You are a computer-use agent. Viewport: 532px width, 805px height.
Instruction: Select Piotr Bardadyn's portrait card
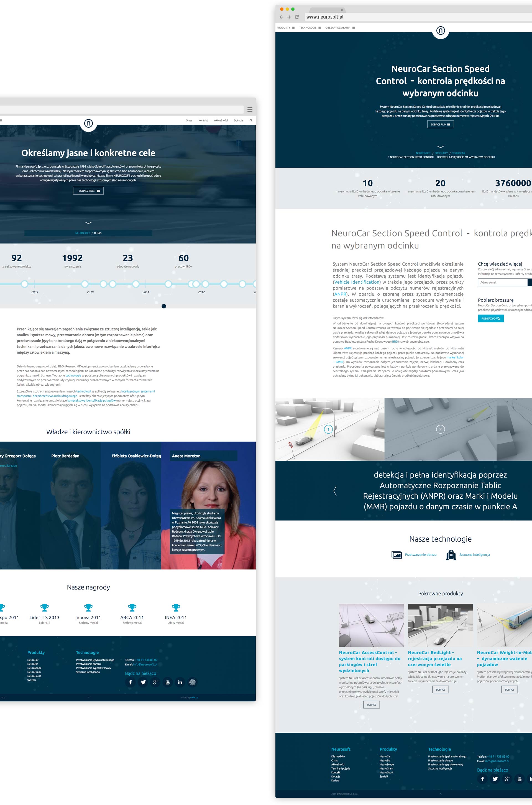71,506
